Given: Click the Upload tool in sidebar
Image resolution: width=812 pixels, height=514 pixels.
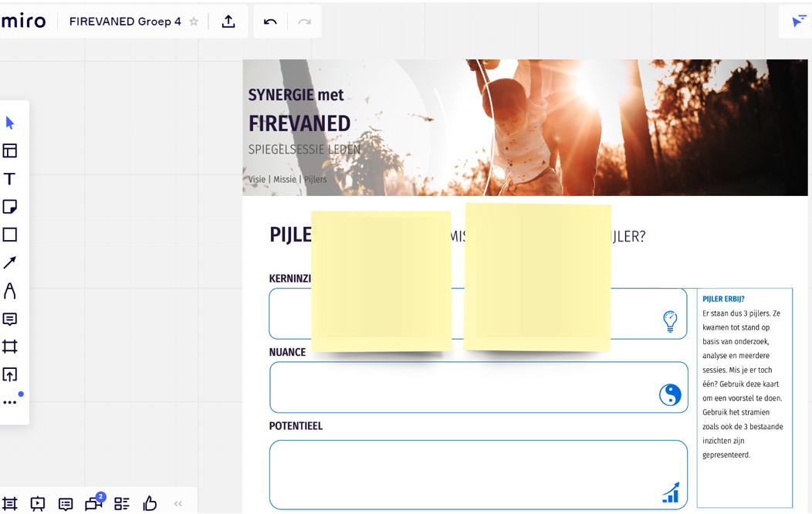Looking at the screenshot, I should click(x=10, y=375).
